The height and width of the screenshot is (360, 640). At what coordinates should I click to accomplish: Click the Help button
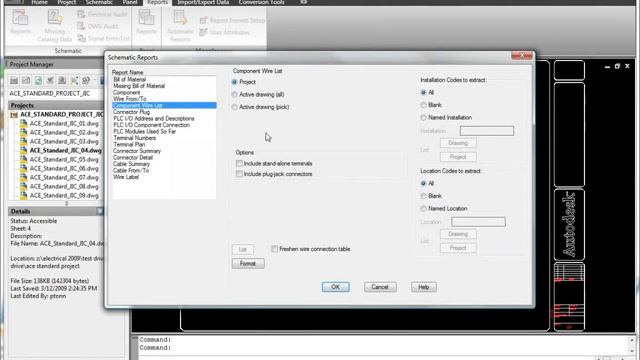coord(424,287)
